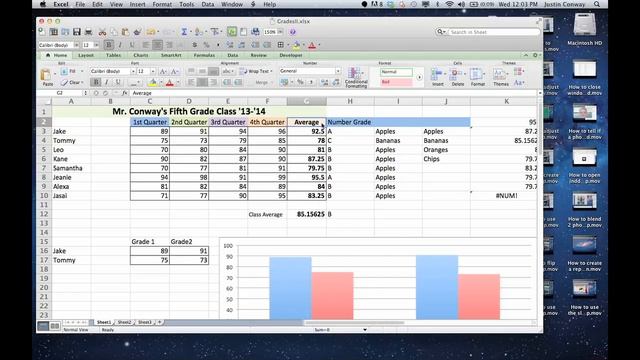
Task: Click the Increase font size icon in ribbon
Action: [x=163, y=71]
